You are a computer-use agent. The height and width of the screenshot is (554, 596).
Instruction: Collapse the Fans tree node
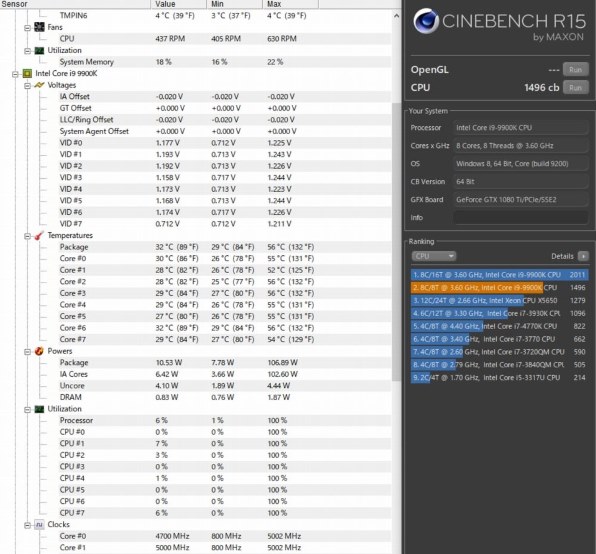tap(27, 28)
